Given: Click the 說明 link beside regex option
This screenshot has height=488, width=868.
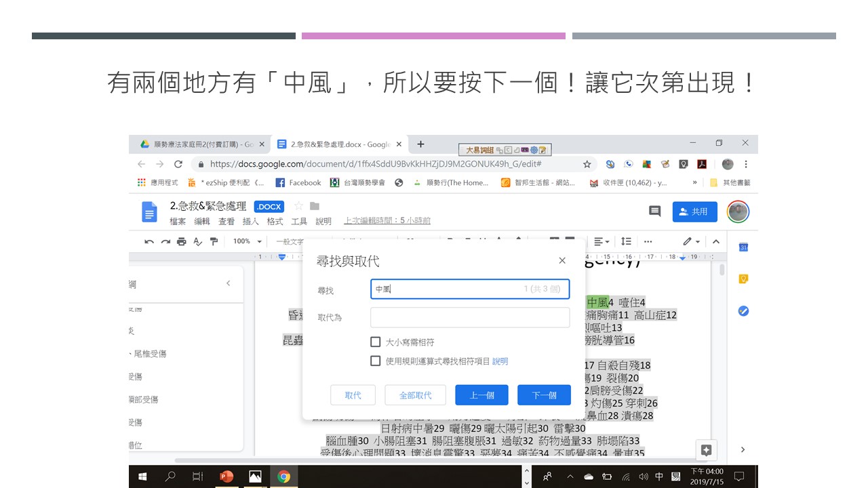Looking at the screenshot, I should [x=500, y=361].
